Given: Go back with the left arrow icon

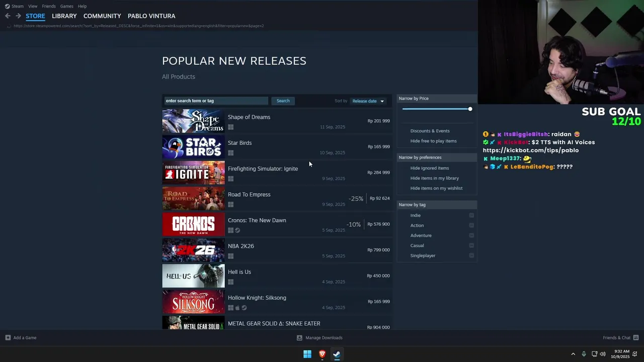Looking at the screenshot, I should tap(8, 16).
